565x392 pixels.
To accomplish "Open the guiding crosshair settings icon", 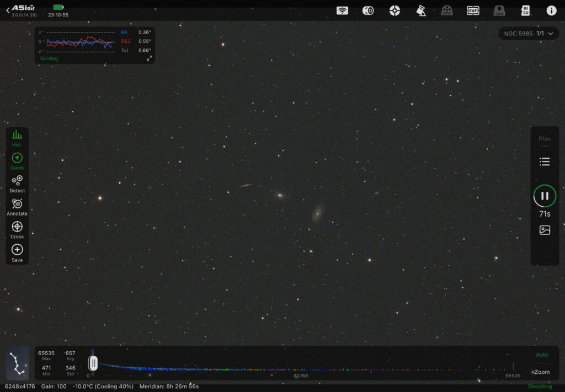I will coord(395,10).
